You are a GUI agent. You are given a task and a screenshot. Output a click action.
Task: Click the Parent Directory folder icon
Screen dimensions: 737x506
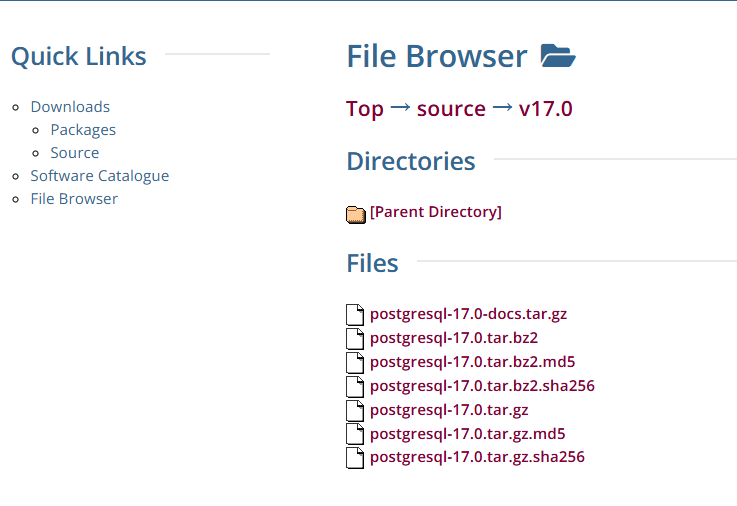click(356, 213)
